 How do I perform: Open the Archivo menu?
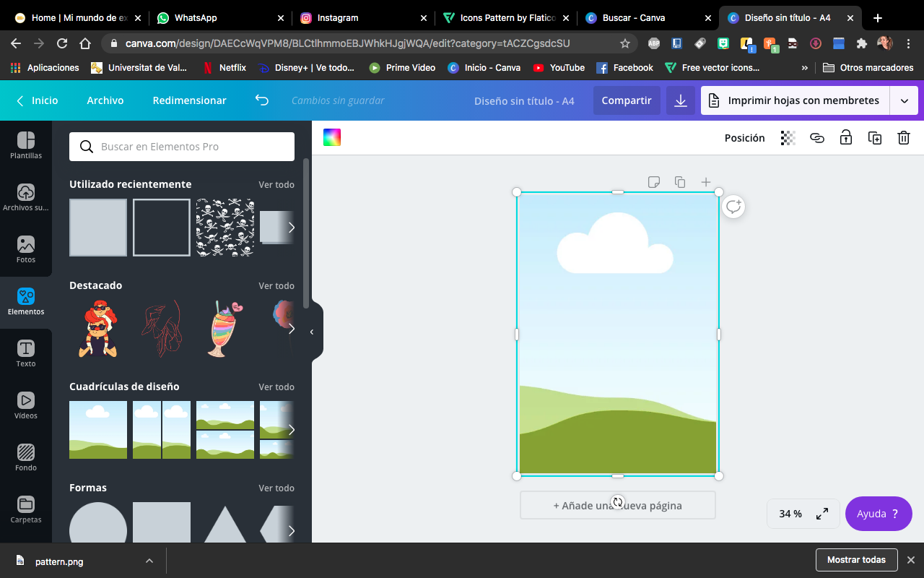(x=105, y=100)
